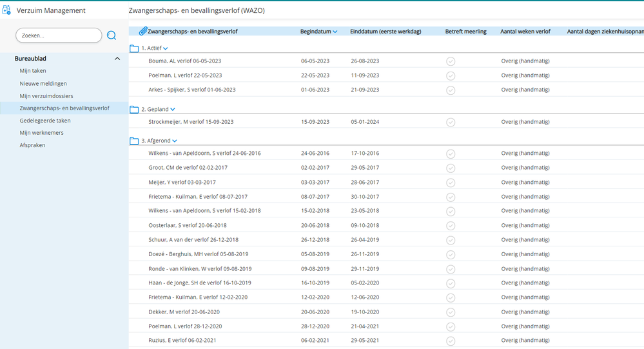Open Frietema - Kuilman, E verlof 12-02-2020
644x349 pixels.
(198, 297)
